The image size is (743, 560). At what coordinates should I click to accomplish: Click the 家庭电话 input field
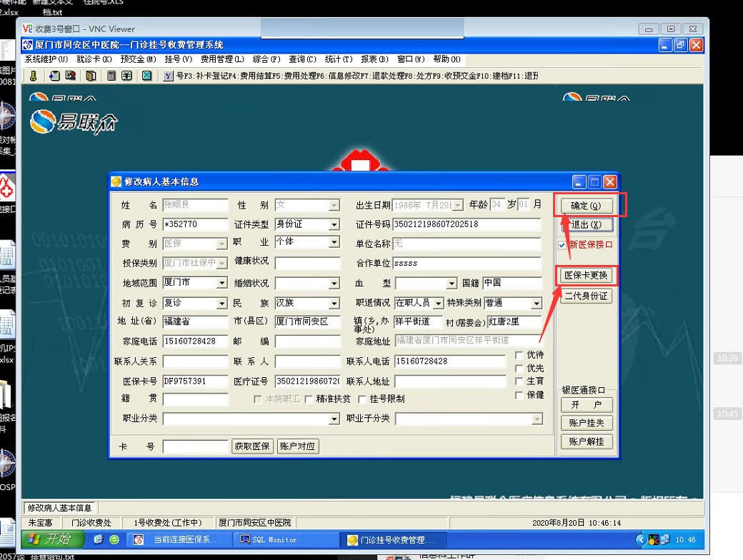click(195, 341)
